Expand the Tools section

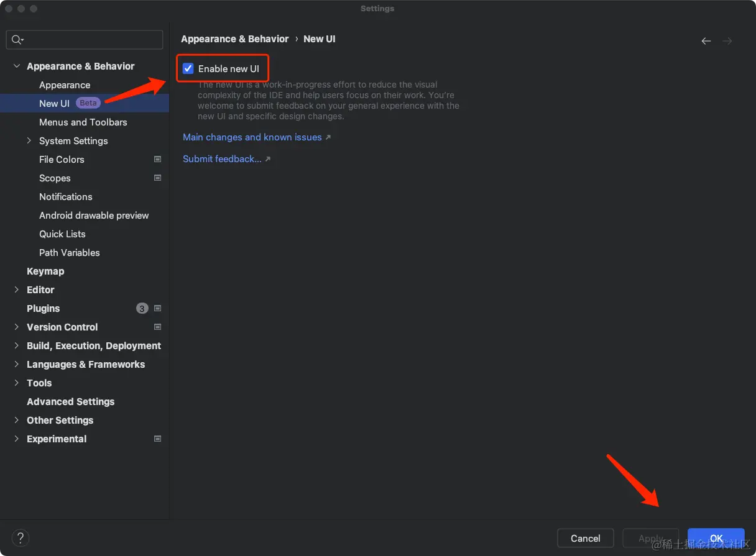17,383
